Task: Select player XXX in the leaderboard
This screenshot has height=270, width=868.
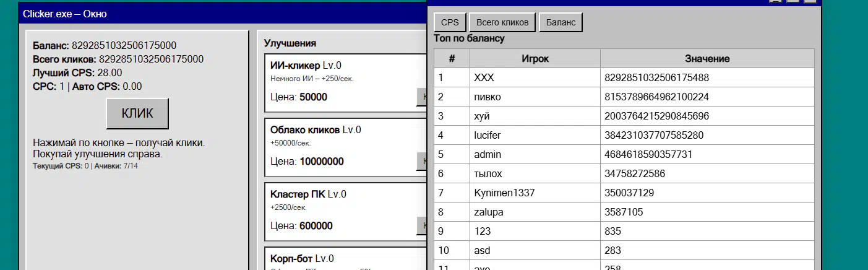Action: point(484,77)
